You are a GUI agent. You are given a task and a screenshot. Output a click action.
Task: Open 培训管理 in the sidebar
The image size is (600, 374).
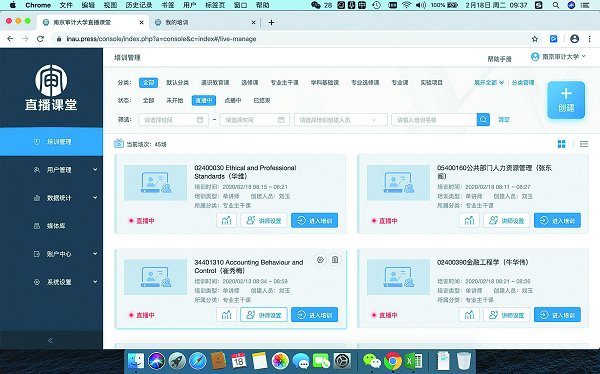(51, 142)
